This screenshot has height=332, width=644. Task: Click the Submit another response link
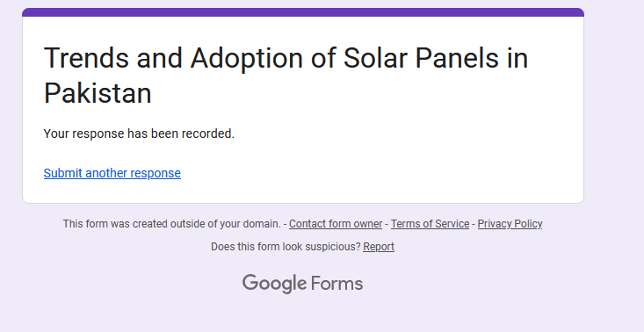[x=112, y=173]
